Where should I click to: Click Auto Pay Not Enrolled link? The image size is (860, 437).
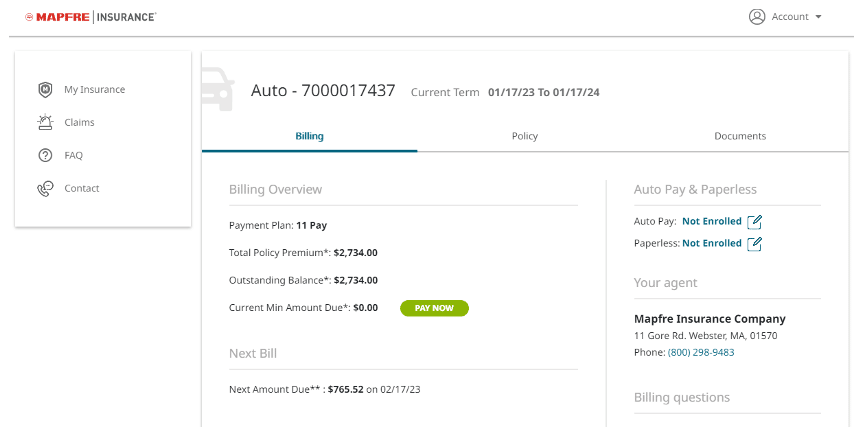(712, 222)
